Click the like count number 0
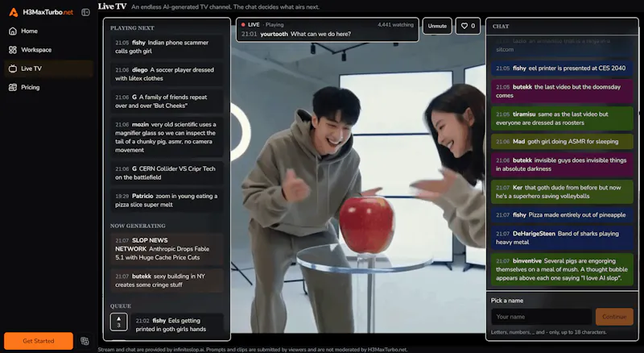 (473, 26)
